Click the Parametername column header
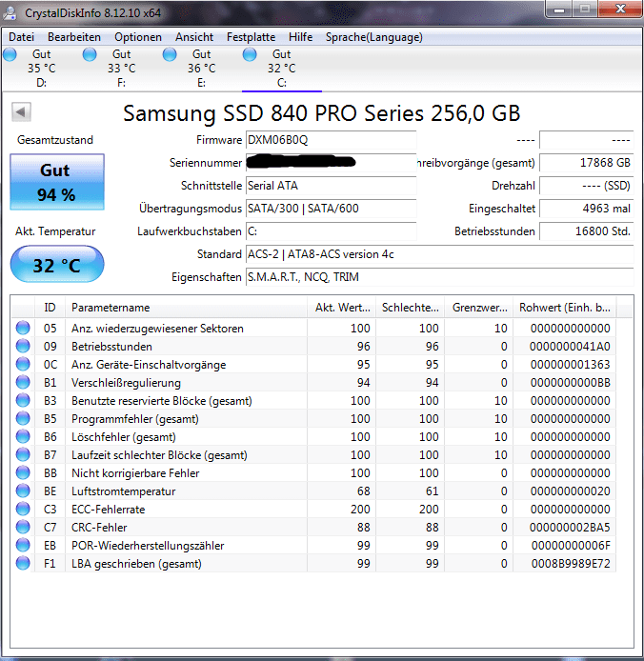Viewport: 644px width, 661px height. [186, 308]
